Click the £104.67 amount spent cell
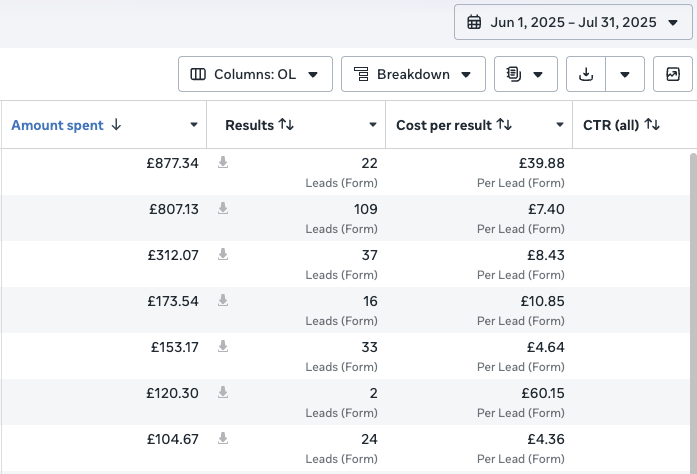This screenshot has height=474, width=697. pos(173,440)
